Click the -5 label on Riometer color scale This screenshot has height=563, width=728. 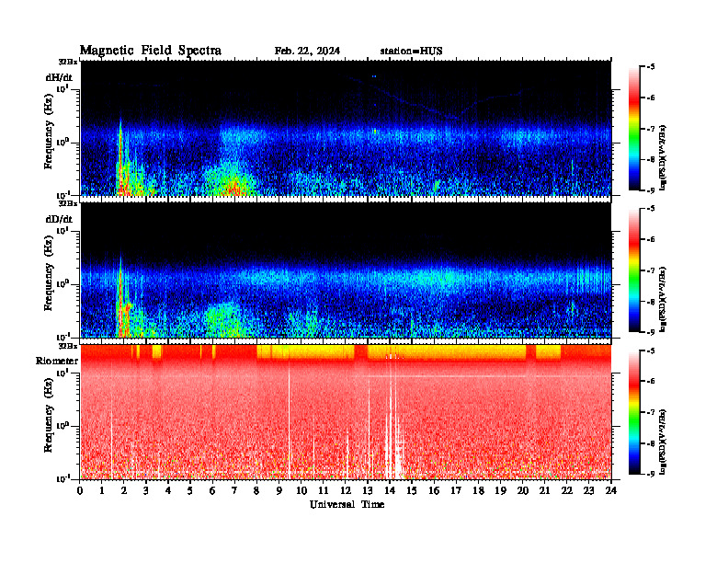651,350
